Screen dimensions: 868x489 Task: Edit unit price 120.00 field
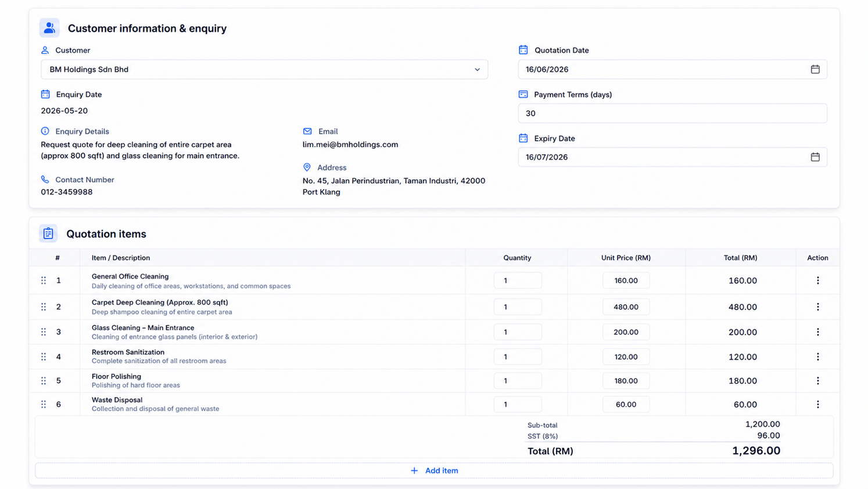point(626,357)
